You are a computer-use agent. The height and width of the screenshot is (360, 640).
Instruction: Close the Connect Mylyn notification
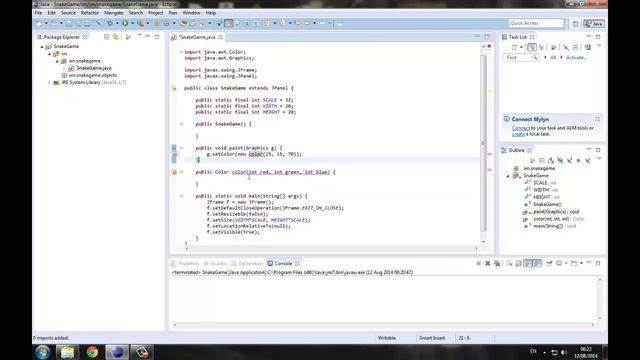(597, 119)
